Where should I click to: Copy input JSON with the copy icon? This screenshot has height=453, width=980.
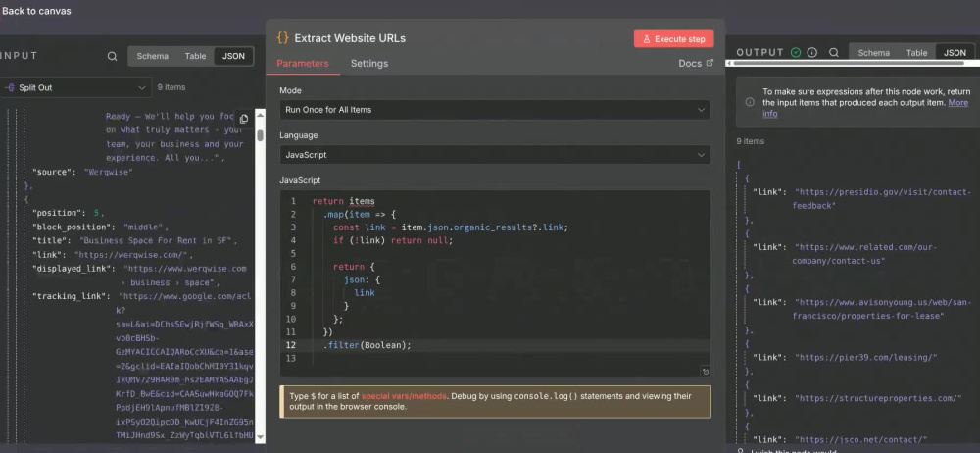244,119
